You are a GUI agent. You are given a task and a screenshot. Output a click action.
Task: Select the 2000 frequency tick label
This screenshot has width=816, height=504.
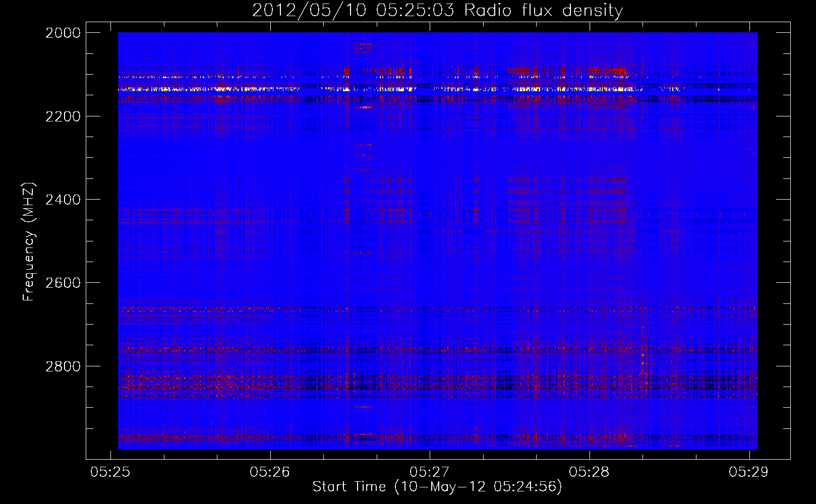click(63, 33)
